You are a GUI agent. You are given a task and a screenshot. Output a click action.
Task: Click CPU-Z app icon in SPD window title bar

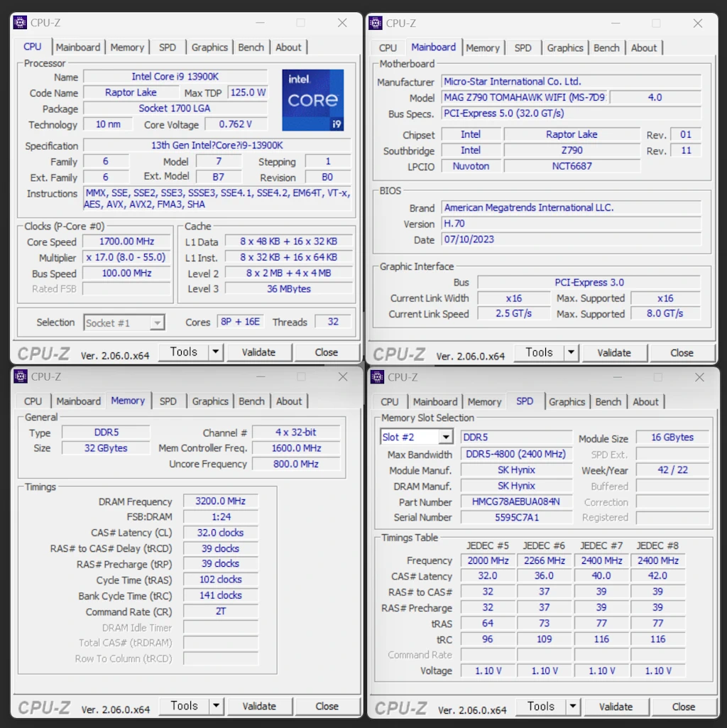(x=377, y=377)
